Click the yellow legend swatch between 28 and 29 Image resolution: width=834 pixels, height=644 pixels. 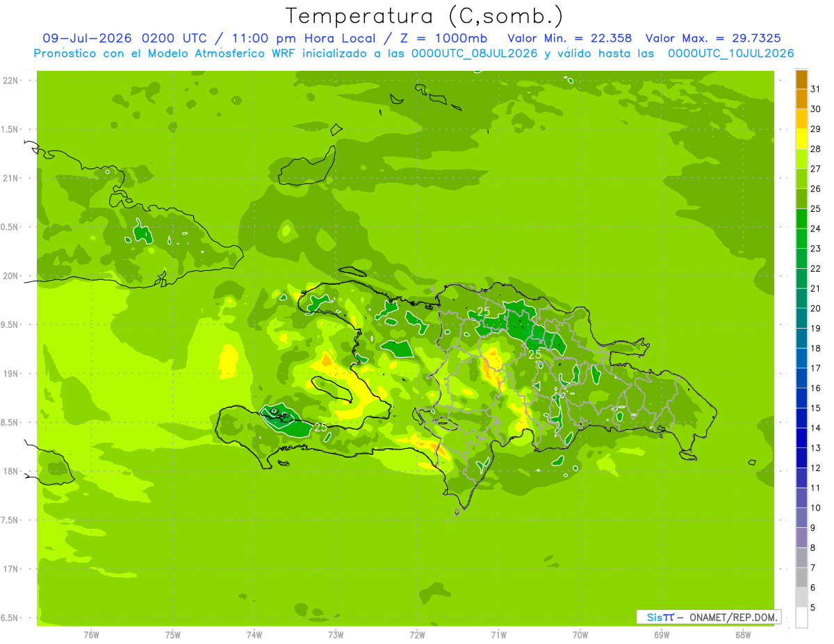801,138
